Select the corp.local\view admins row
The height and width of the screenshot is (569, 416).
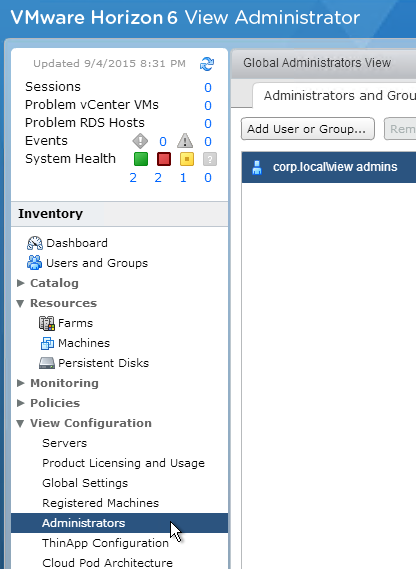pos(329,167)
